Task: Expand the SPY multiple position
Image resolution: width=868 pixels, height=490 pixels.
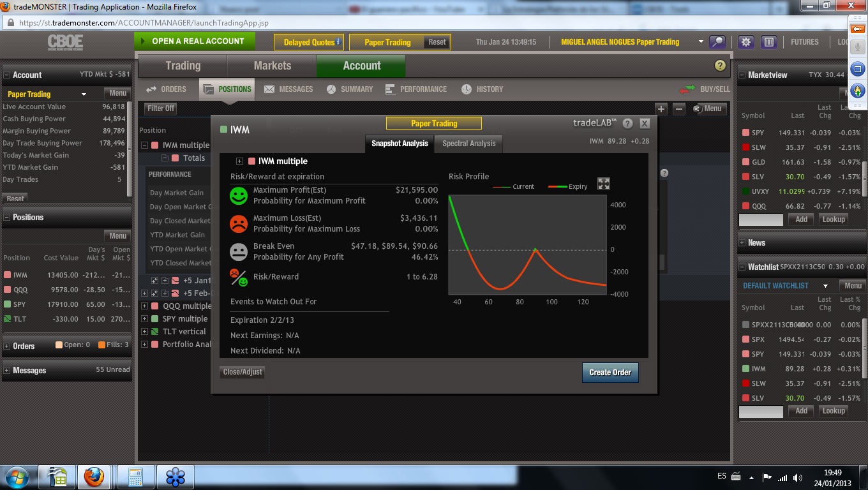Action: (144, 319)
